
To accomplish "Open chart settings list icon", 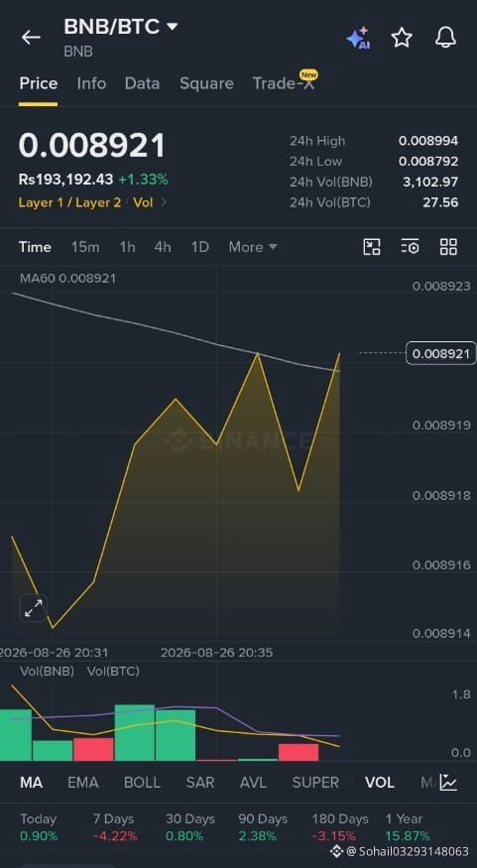I will click(410, 247).
